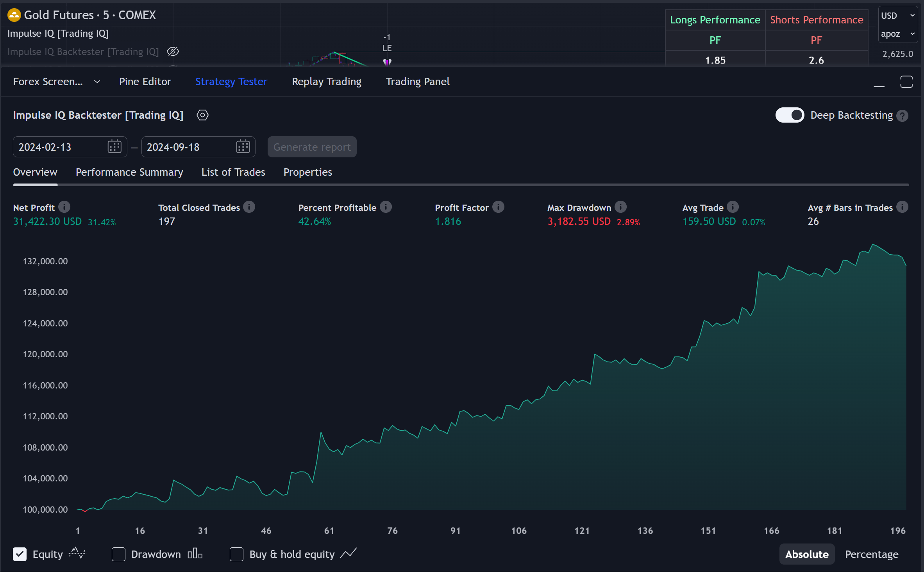Enable the Buy & hold equity checkbox
The image size is (924, 572).
(236, 554)
